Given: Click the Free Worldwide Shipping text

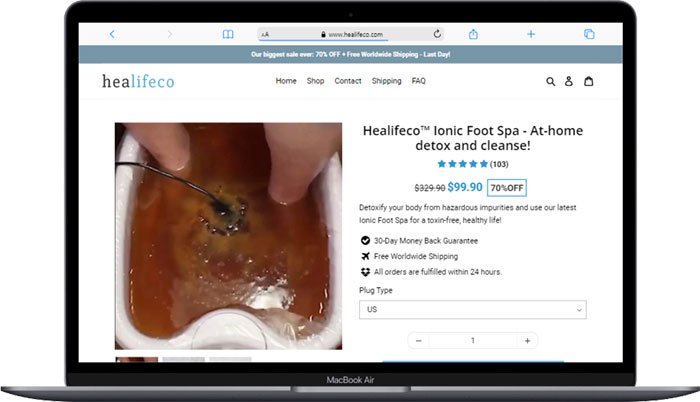Looking at the screenshot, I should click(416, 256).
